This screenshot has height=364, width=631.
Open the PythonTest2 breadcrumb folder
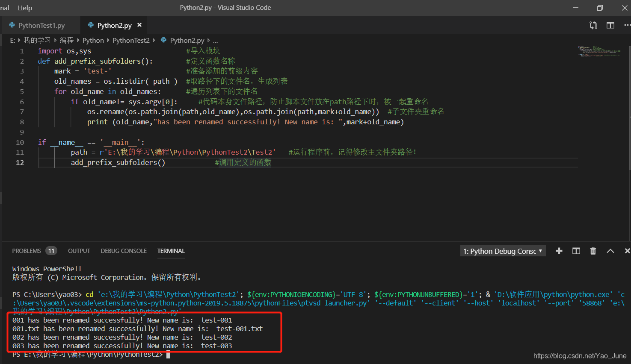(131, 40)
